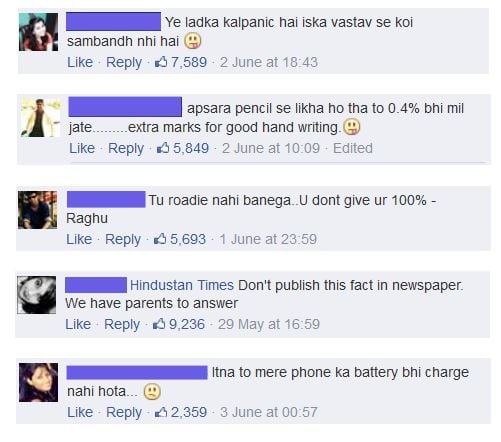Reply to the apsara pencil comment
Image resolution: width=501 pixels, height=442 pixels.
tap(126, 148)
